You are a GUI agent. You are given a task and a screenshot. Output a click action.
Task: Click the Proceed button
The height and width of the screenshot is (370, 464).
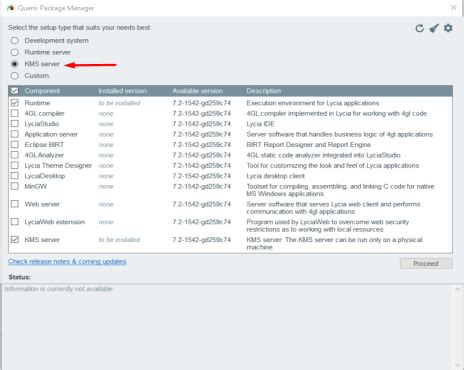(x=426, y=263)
